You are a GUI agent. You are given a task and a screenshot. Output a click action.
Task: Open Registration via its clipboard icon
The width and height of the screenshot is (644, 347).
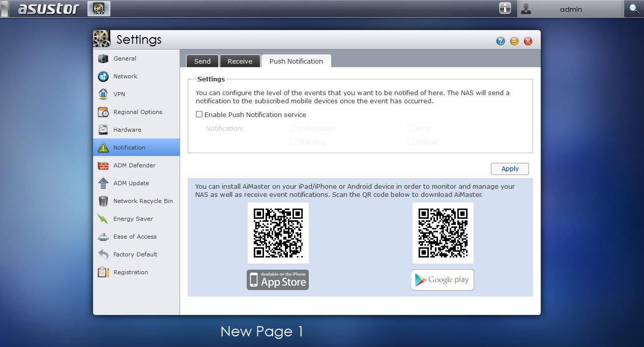tap(103, 272)
